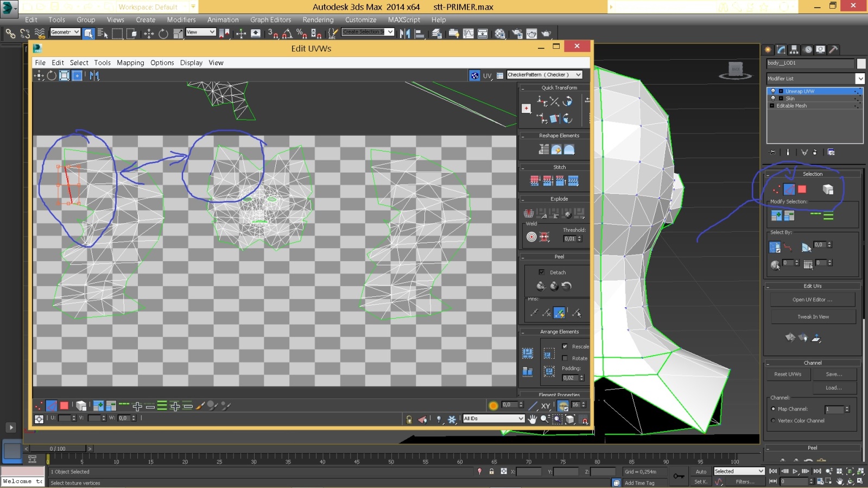Select Rotate tool in Edit UVWs toolbar
This screenshot has height=488, width=868.
click(52, 75)
